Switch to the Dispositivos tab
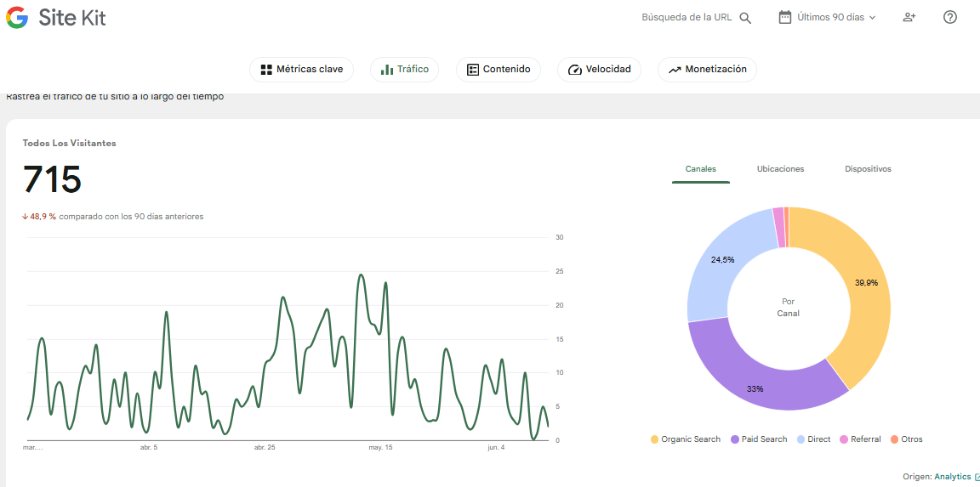 [x=868, y=169]
